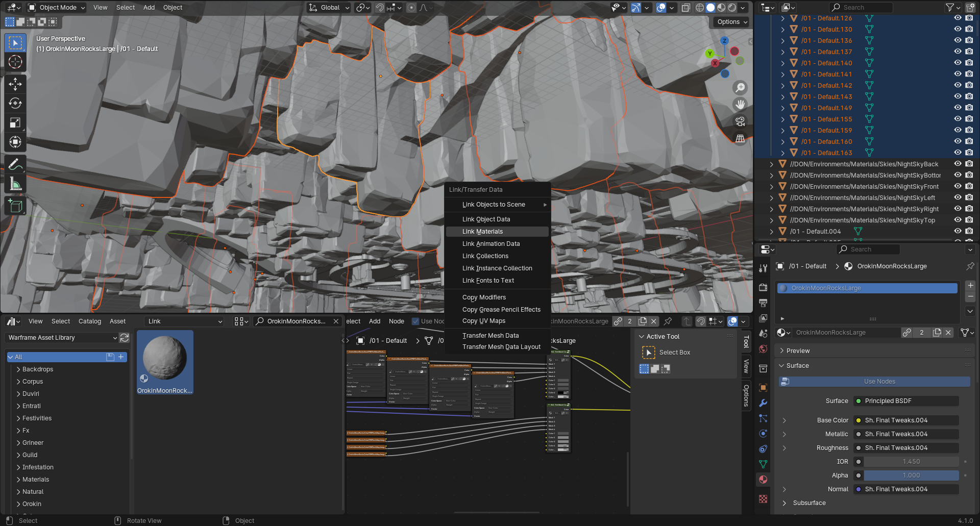Hide NightSkyBack object in viewport

[958, 164]
